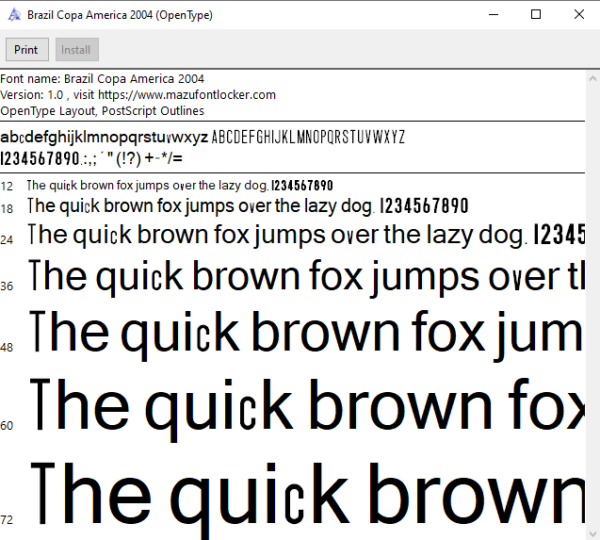Click the uppercase alphabet sample 'ABCDEFGHIJKLMNOPQRSTUVWXYZ'
The image size is (600, 540).
(x=308, y=137)
